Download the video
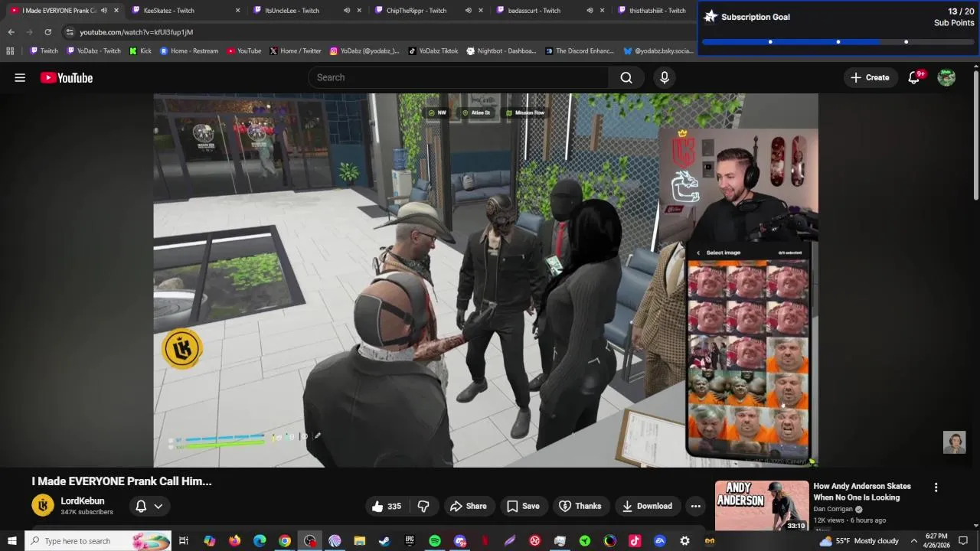This screenshot has width=980, height=551. [647, 506]
